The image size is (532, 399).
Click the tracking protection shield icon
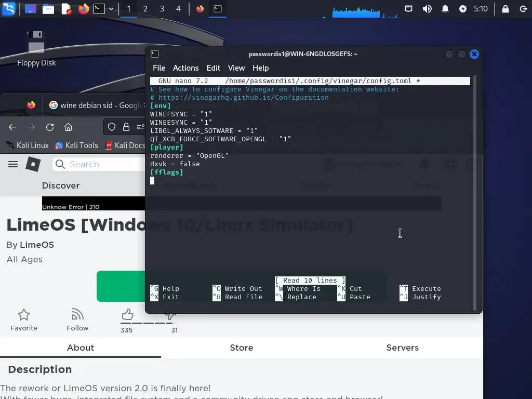(x=112, y=127)
